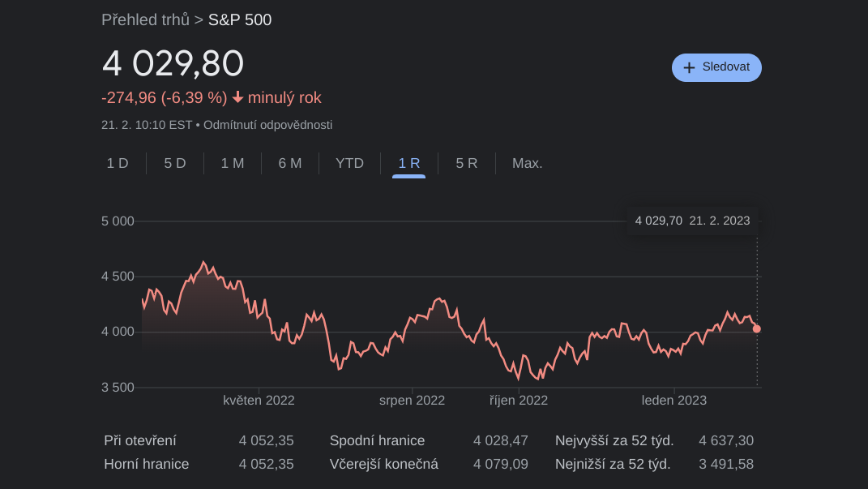Click the y-axis label 5 000
This screenshot has height=489, width=868.
tap(118, 221)
